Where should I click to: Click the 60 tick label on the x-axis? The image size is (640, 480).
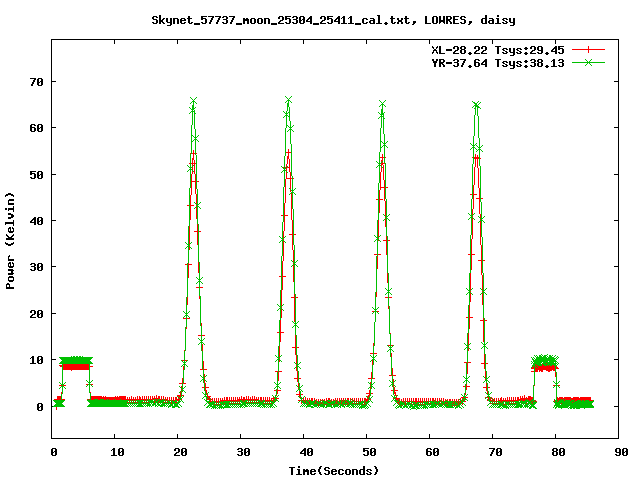(432, 452)
